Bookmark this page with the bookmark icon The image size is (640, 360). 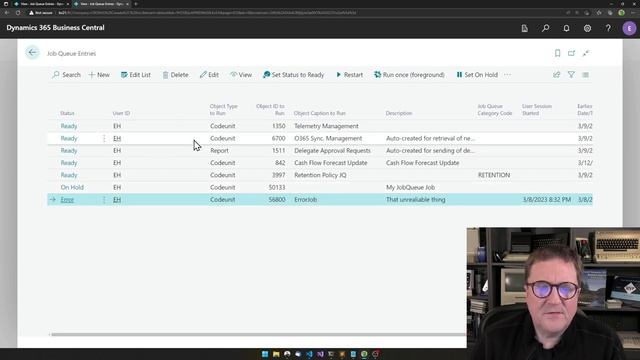pyautogui.click(x=557, y=53)
